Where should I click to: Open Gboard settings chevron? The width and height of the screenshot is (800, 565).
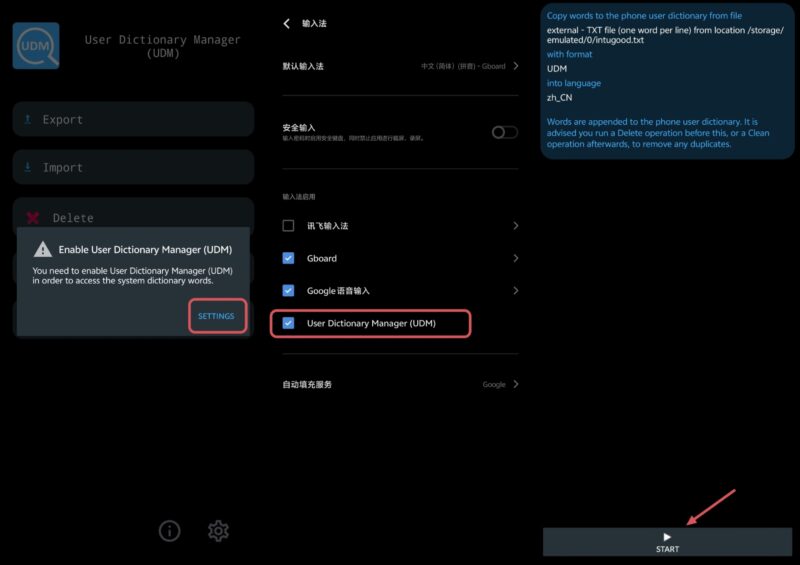[x=516, y=258]
